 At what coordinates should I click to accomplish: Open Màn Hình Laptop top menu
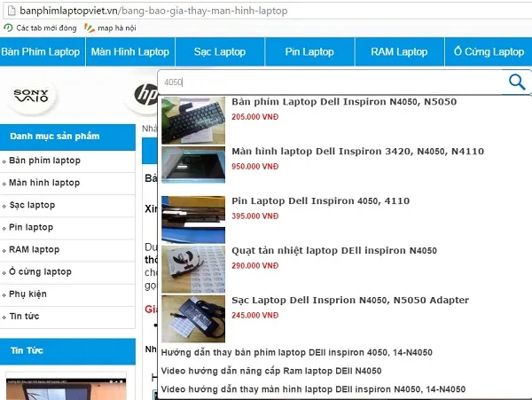tap(130, 52)
